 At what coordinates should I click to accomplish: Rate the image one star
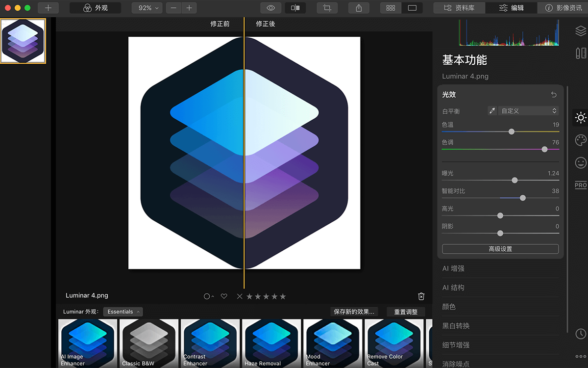click(249, 296)
